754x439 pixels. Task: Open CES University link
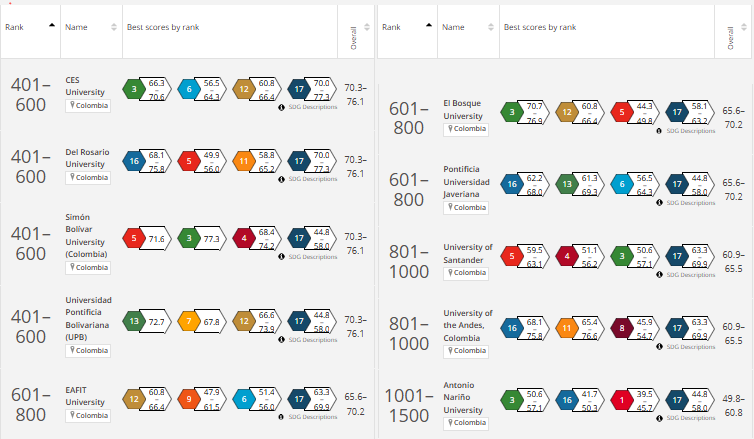(85, 86)
